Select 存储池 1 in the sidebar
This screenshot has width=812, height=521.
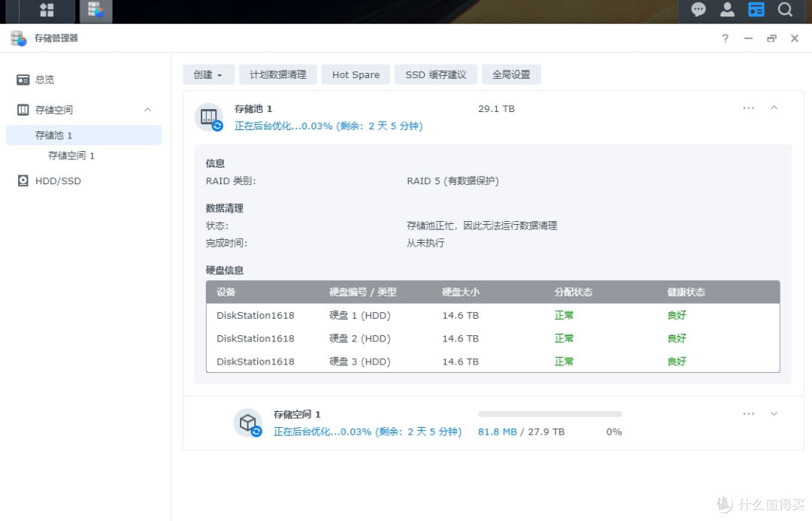[84, 135]
